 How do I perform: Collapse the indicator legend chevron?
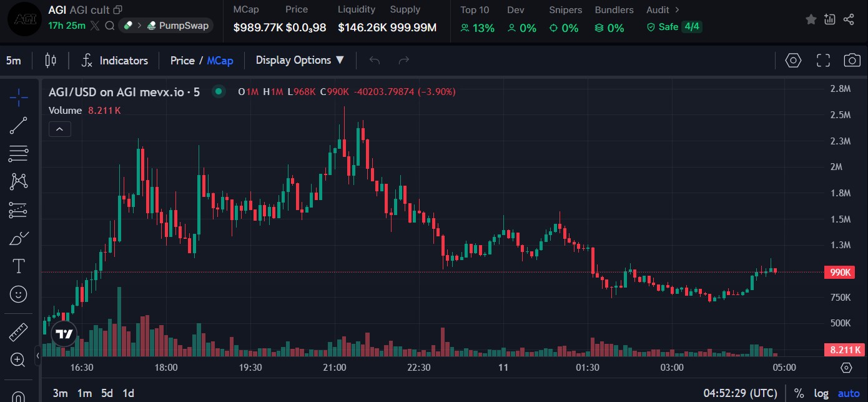[59, 129]
